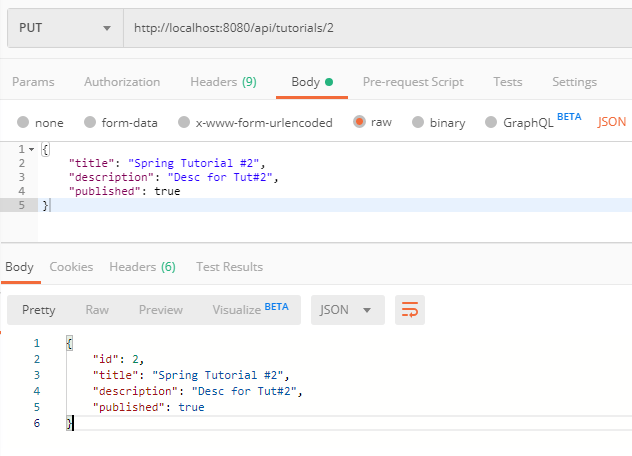The image size is (632, 456).
Task: Click the "published" key in response body
Action: pyautogui.click(x=129, y=407)
